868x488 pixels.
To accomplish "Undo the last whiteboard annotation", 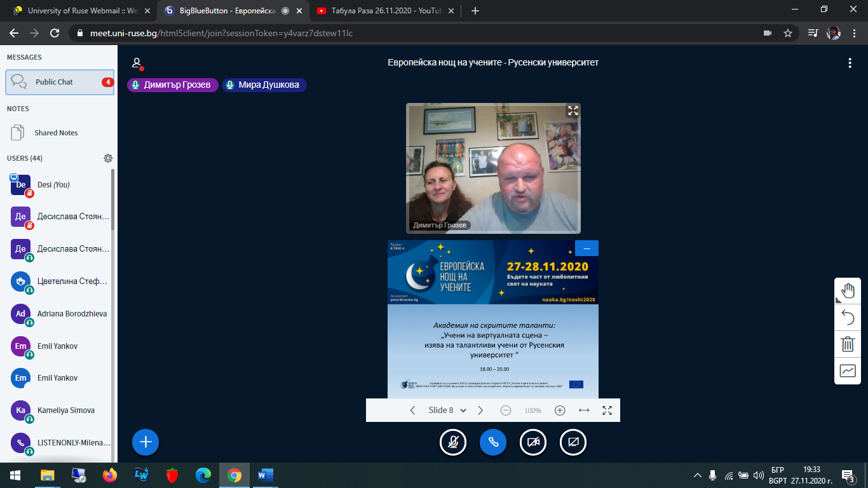I will pos(848,317).
